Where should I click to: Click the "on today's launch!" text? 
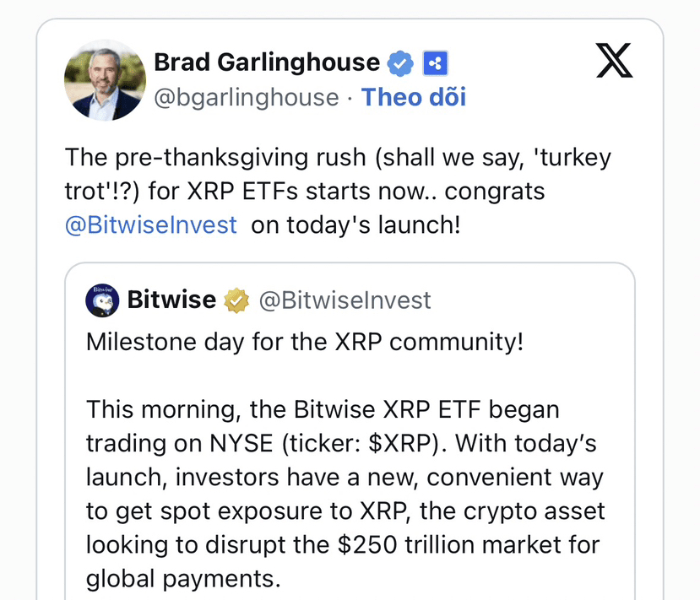click(355, 226)
